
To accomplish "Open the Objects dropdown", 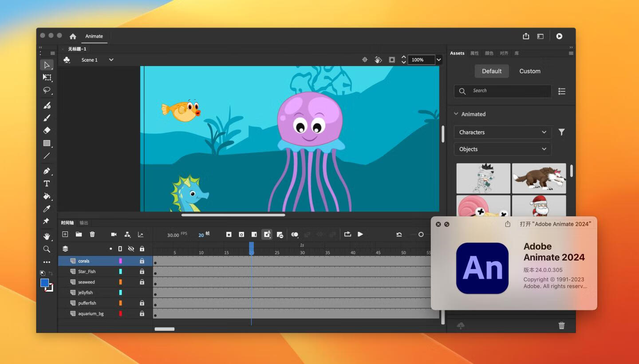I will [503, 149].
